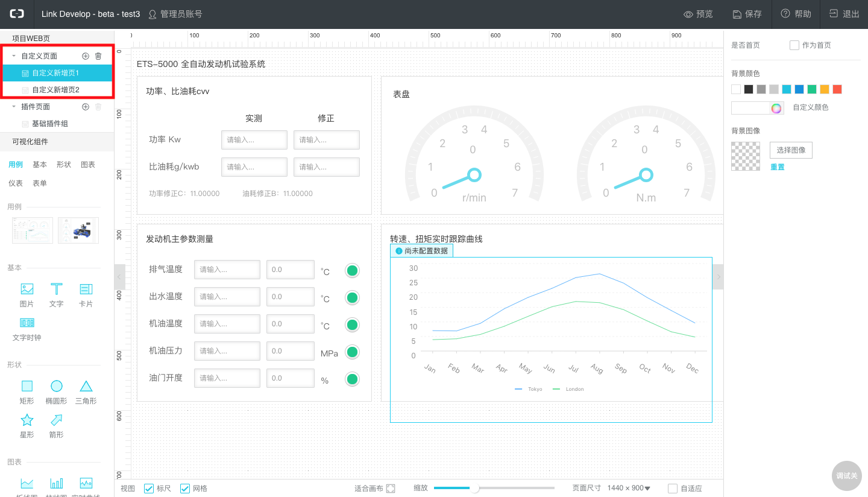Collapse the left panel with arrow handle
868x497 pixels.
(x=119, y=277)
